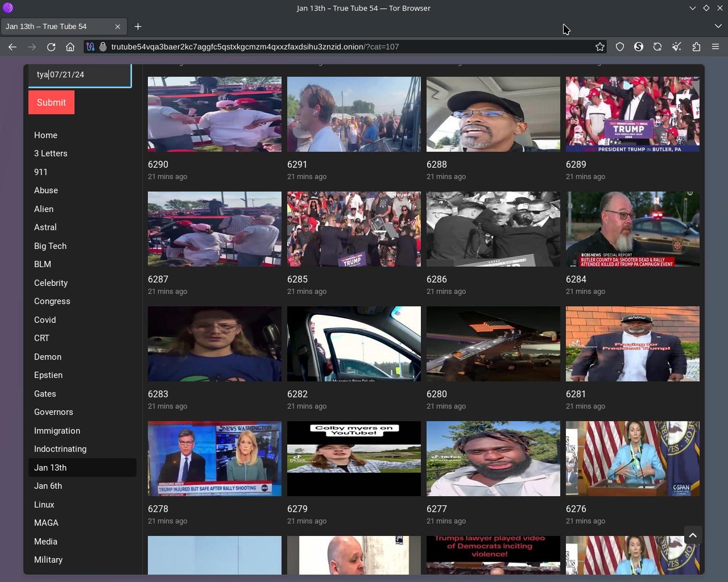Select the Jan 13th – True Tube 54 tab
The height and width of the screenshot is (582, 728).
pyautogui.click(x=63, y=27)
